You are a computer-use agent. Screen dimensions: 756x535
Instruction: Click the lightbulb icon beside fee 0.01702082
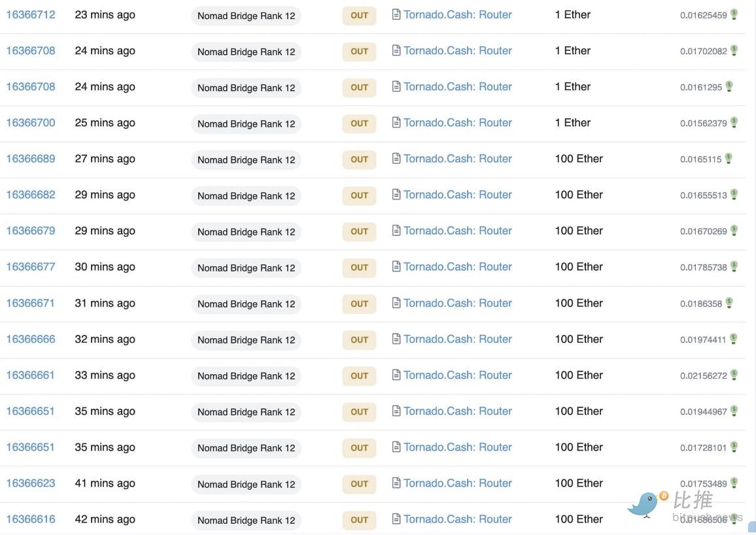734,50
